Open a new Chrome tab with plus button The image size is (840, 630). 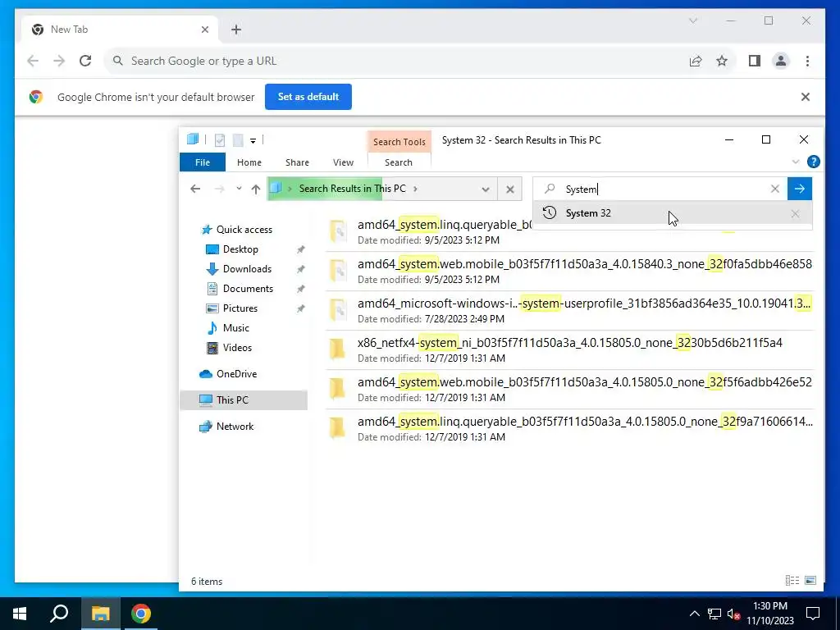point(236,30)
